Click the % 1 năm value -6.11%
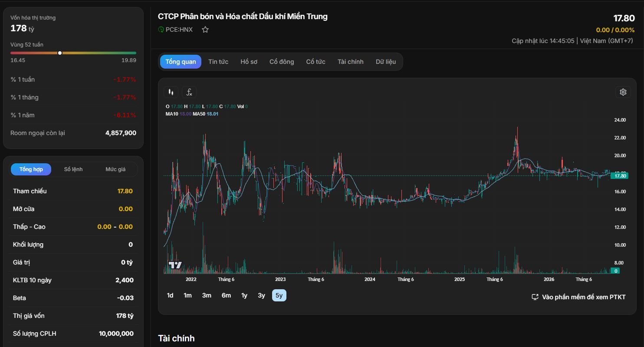The image size is (644, 347). click(x=125, y=115)
